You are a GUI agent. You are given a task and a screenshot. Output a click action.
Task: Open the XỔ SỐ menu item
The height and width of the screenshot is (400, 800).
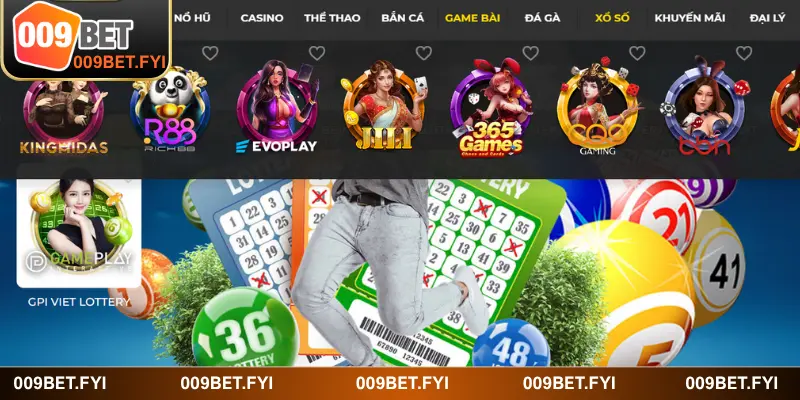pyautogui.click(x=612, y=18)
